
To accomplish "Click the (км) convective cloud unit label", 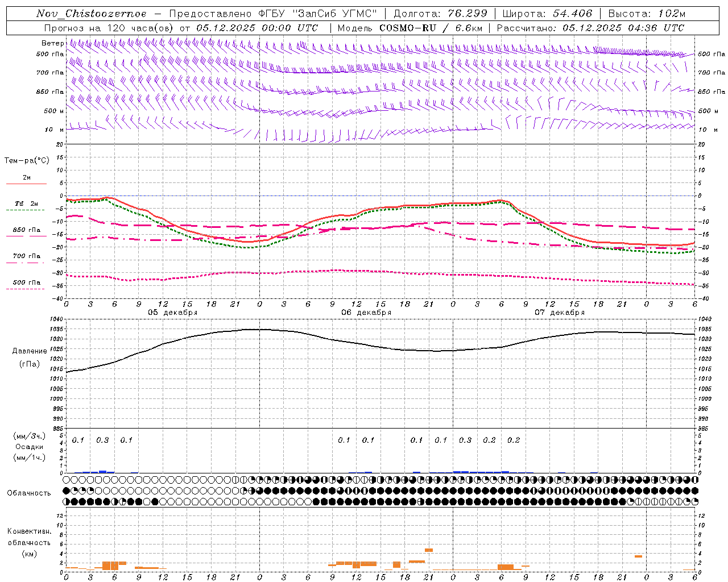I will 29,554.
